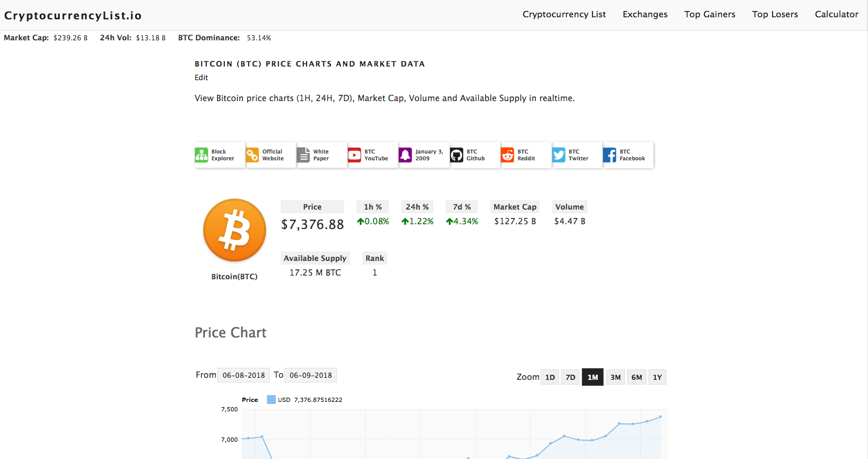Screen dimensions: 868x459
Task: Open the BTC Twitter icon
Action: 559,155
